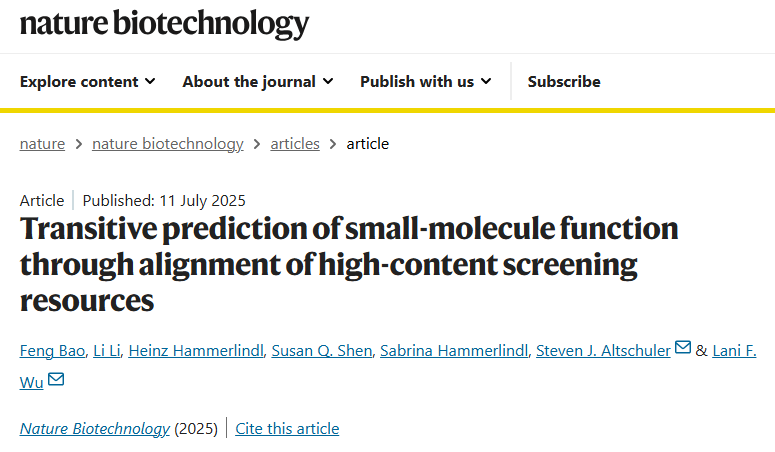This screenshot has height=452, width=775.
Task: Open the Publish with us dropdown
Action: 426,82
